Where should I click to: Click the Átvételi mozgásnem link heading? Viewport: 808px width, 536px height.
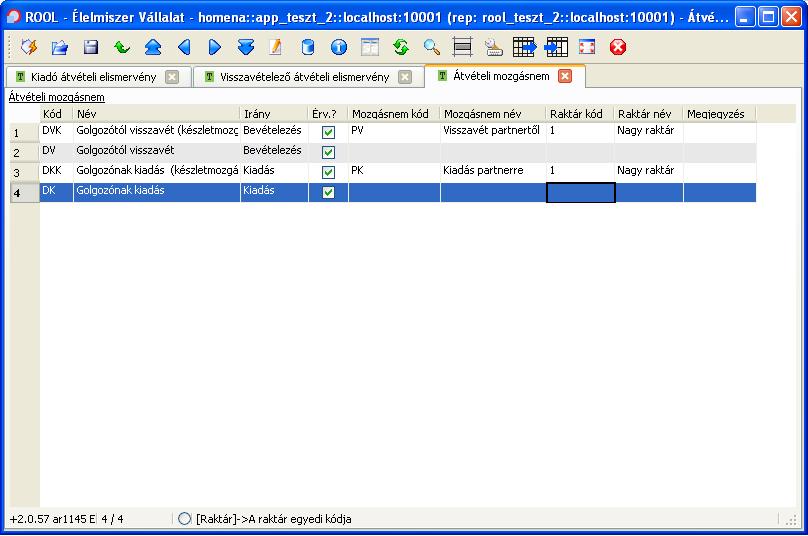(57, 98)
